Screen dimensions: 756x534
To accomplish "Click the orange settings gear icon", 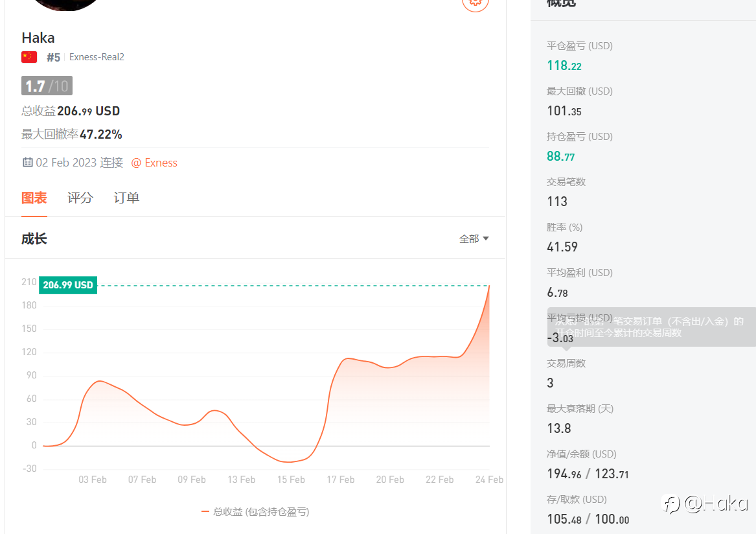I will [x=475, y=3].
